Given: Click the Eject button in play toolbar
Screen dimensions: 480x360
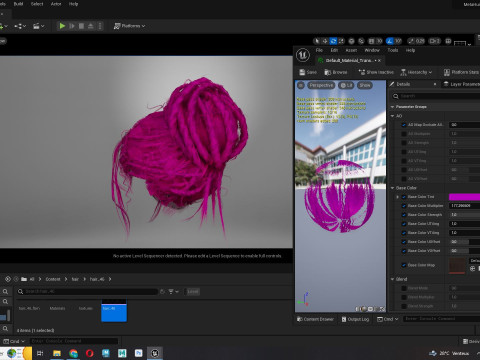Looking at the screenshot, I should coord(91,26).
